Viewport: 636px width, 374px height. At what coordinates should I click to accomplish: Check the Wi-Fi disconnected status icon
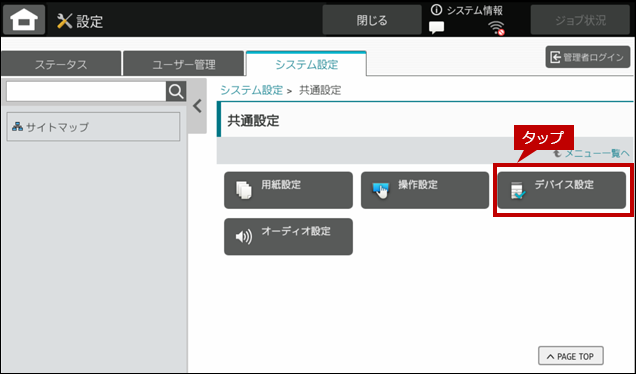click(x=496, y=28)
